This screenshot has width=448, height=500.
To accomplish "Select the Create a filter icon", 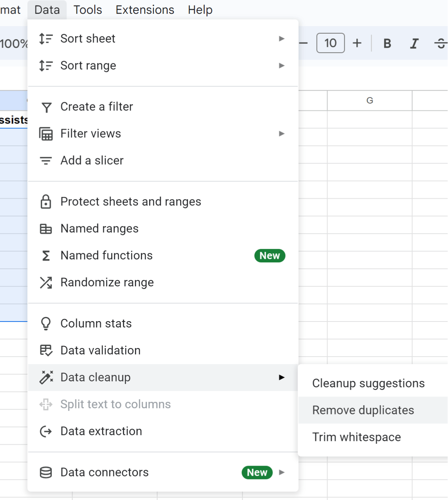I will pos(46,107).
